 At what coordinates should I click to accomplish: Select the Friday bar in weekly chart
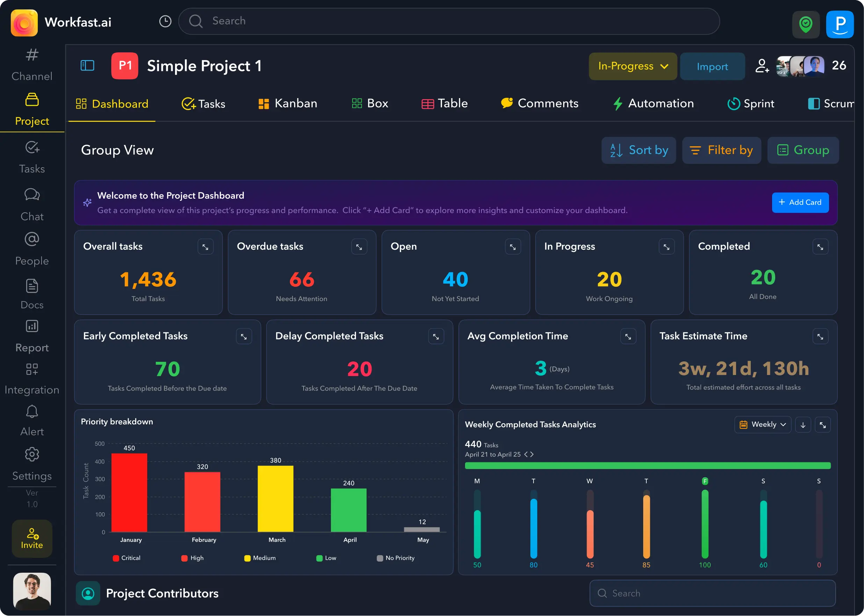click(705, 524)
